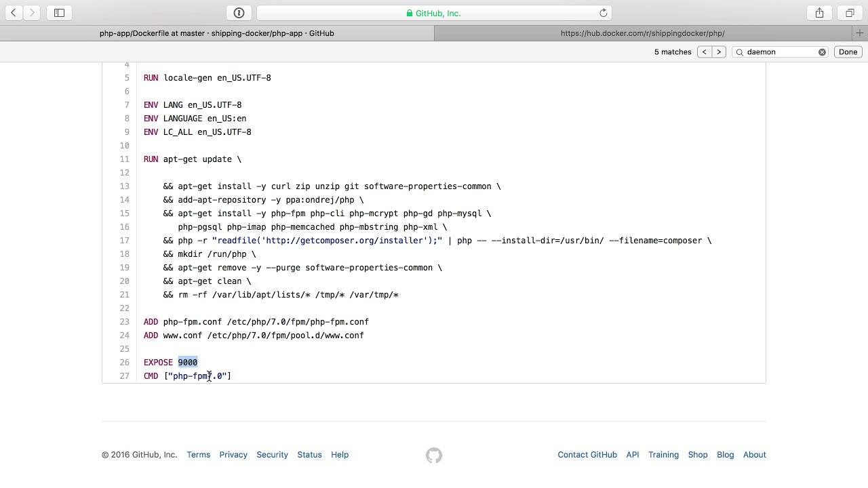
Task: Open the Contact GitHub link
Action: [587, 455]
